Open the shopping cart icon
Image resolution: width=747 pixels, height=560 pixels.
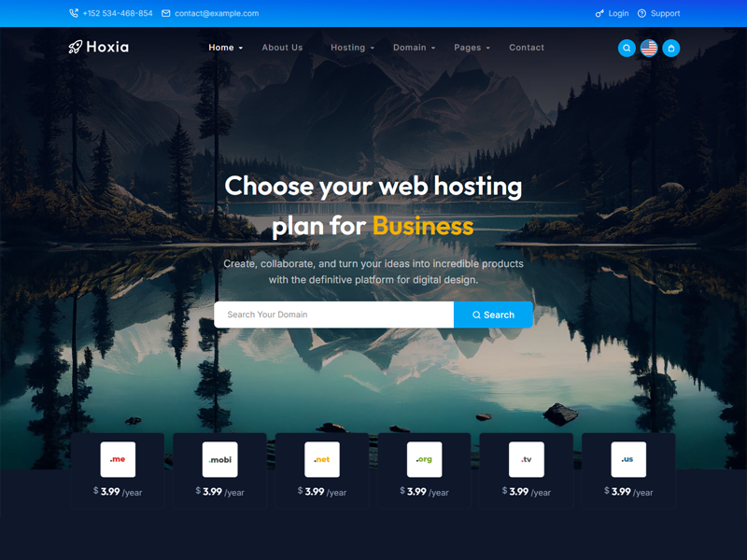(670, 48)
